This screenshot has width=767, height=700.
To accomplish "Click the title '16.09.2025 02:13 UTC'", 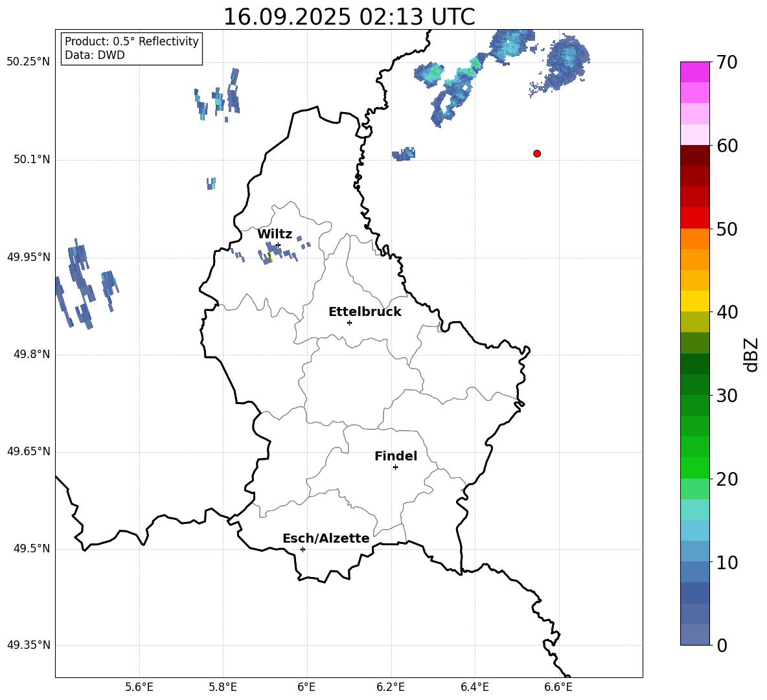I will click(x=349, y=17).
